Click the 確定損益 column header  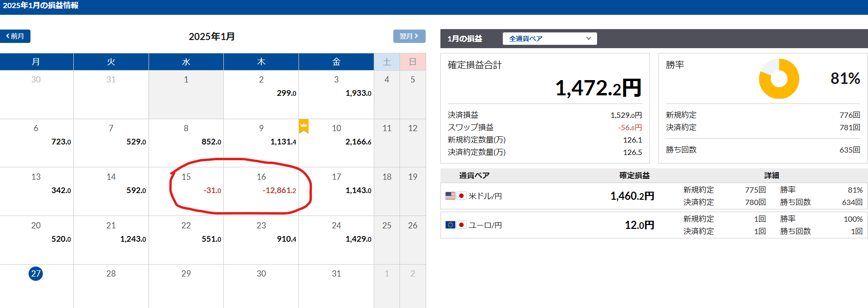click(x=634, y=175)
